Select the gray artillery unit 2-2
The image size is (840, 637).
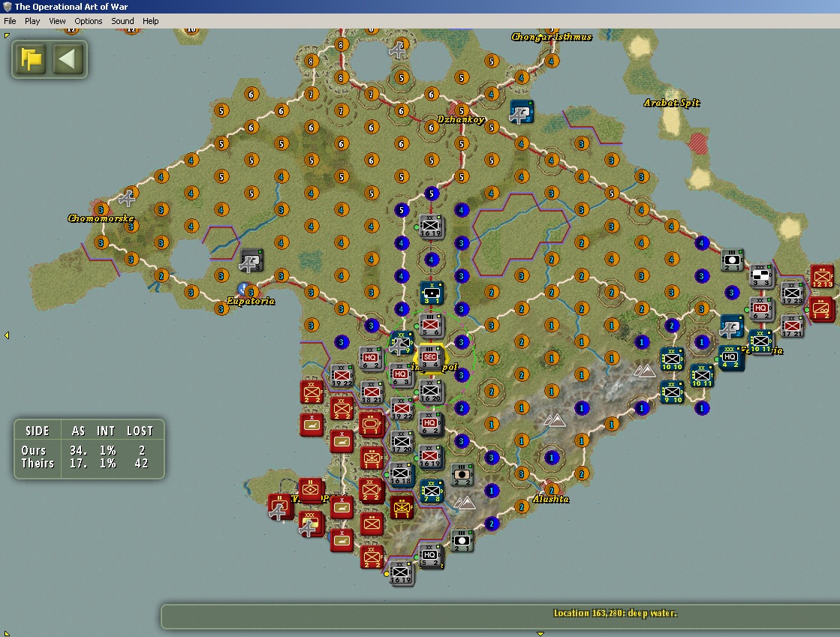pyautogui.click(x=462, y=475)
